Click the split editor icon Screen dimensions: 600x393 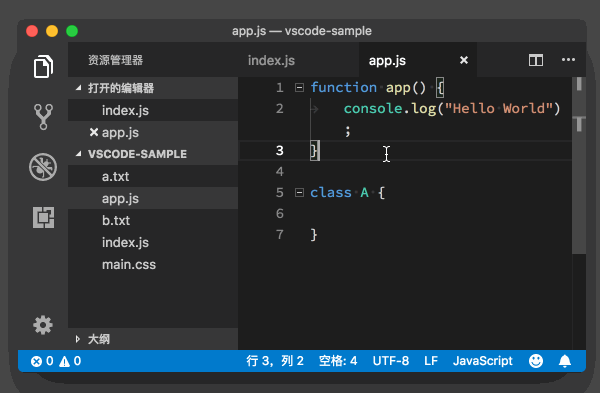[x=536, y=60]
